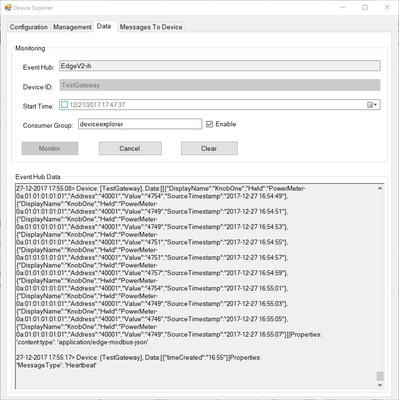Click the Device Explorer app icon in title bar

(8, 7)
